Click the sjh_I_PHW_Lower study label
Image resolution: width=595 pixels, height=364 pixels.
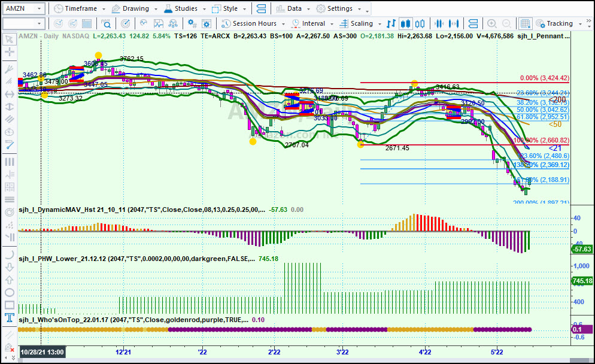pos(137,259)
